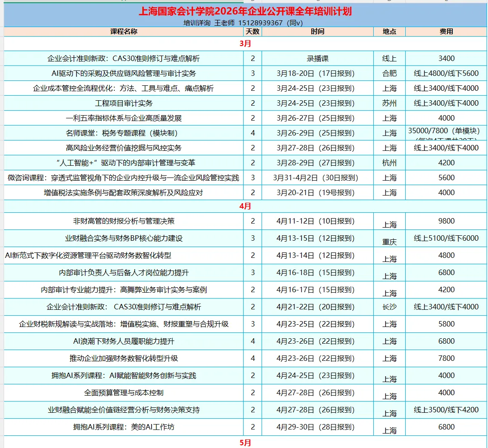This screenshot has width=488, height=448.
Task: Click the 5月 section row
Action: [245, 443]
